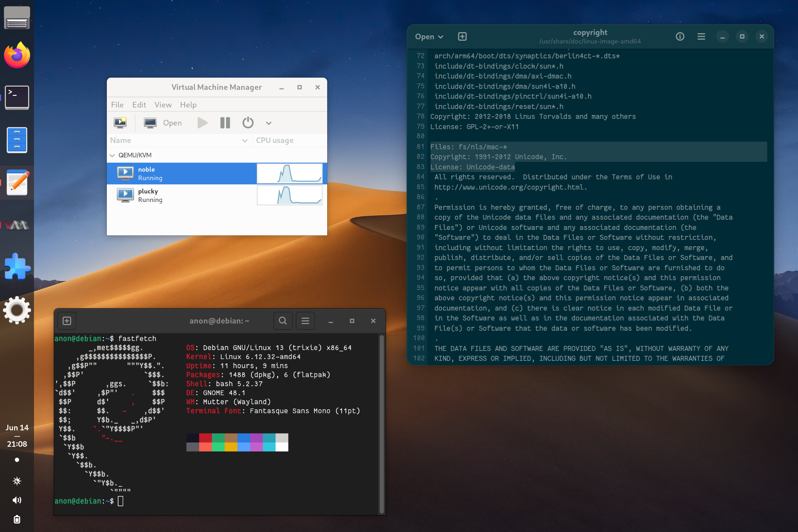Click the Kernel line in fastfetch output

(x=243, y=357)
